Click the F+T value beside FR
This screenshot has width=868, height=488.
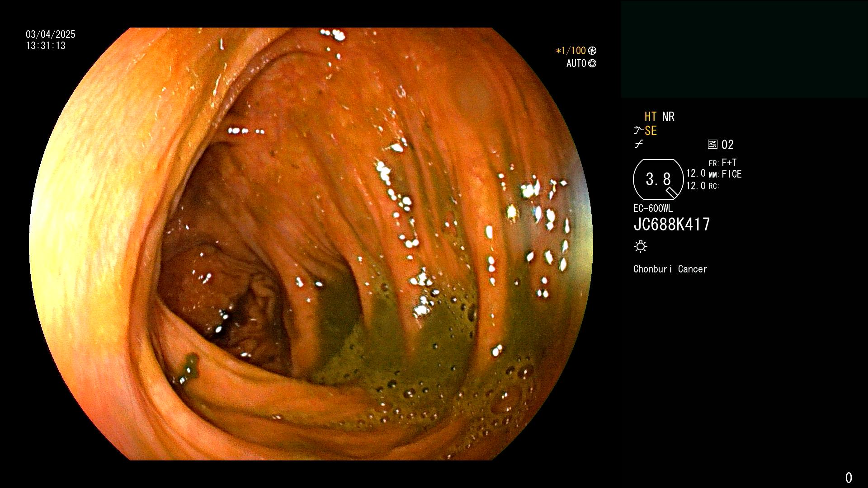[x=729, y=162]
